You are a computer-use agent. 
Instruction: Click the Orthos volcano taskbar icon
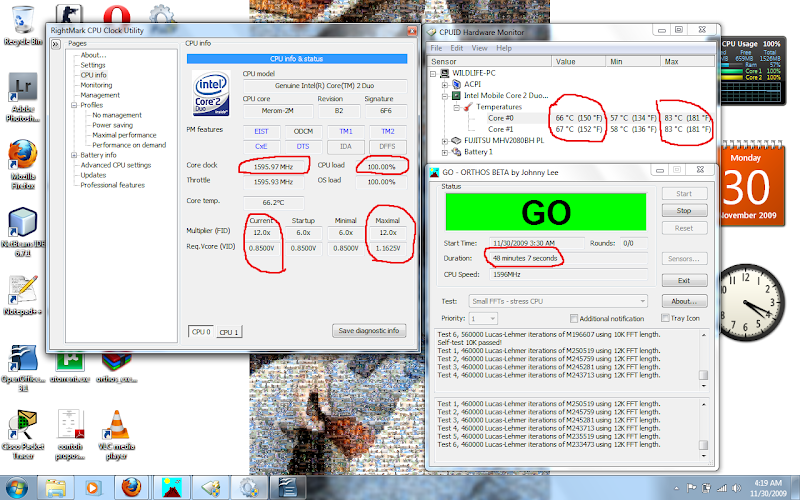pos(172,488)
